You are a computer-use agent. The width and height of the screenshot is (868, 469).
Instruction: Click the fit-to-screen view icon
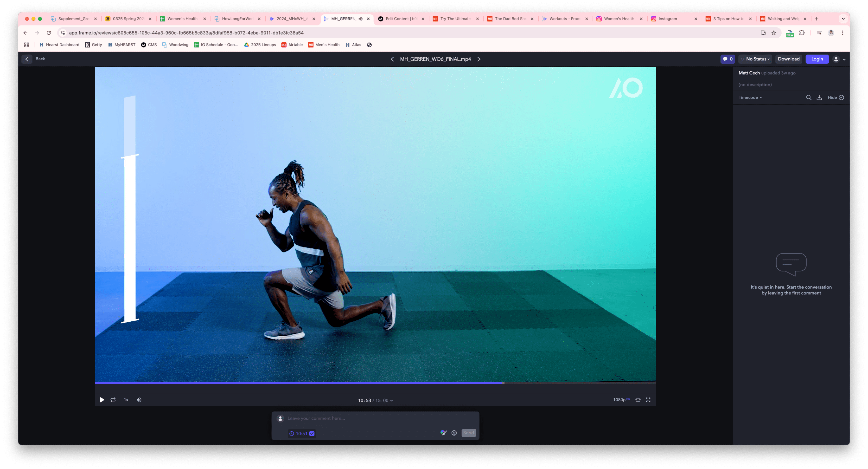(638, 400)
